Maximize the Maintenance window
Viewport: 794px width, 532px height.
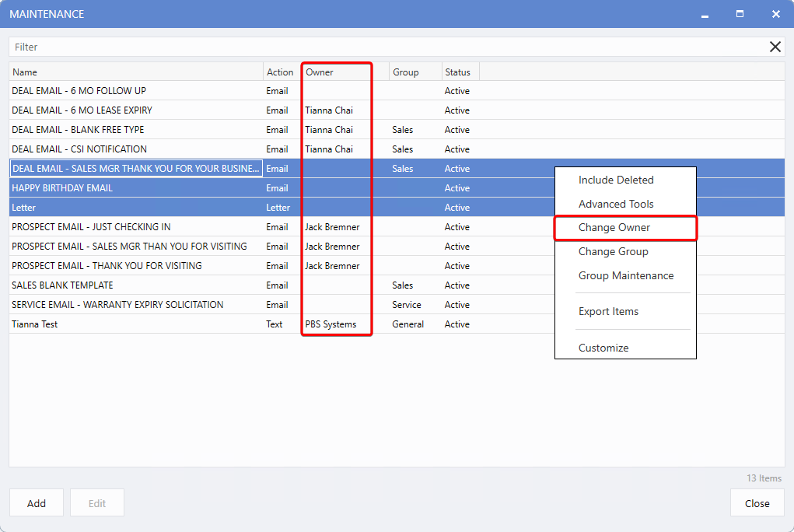click(740, 14)
